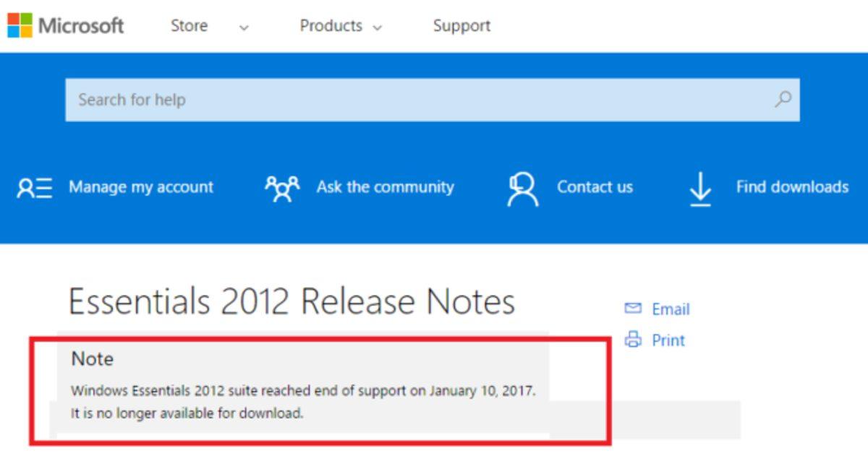Viewport: 868px width, 461px height.
Task: Click the Email envelope icon
Action: [x=633, y=309]
